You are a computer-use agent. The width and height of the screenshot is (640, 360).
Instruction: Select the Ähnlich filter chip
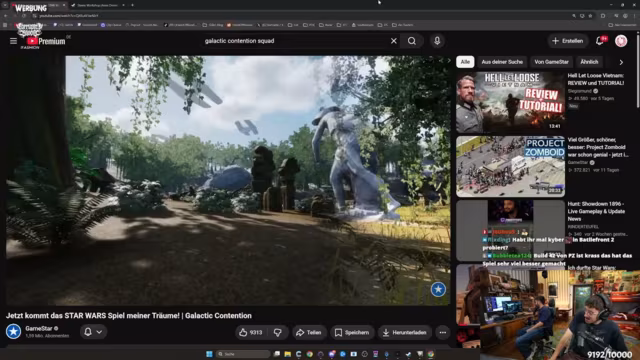pos(589,62)
